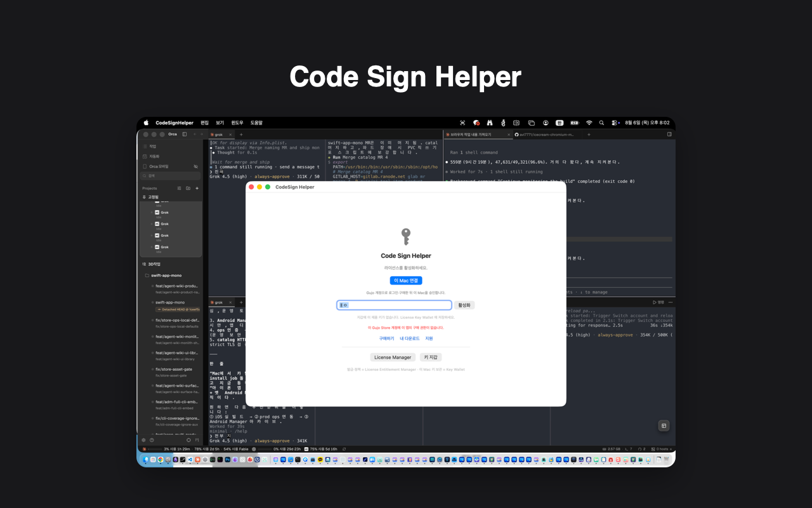Screen dimensions: 812x508
Task: Open Photoshop from the Dock
Action: tap(228, 460)
